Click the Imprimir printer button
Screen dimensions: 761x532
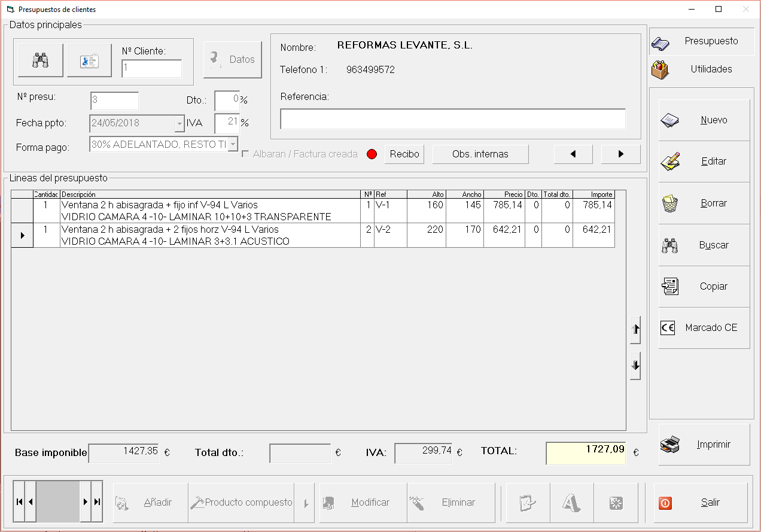click(704, 445)
